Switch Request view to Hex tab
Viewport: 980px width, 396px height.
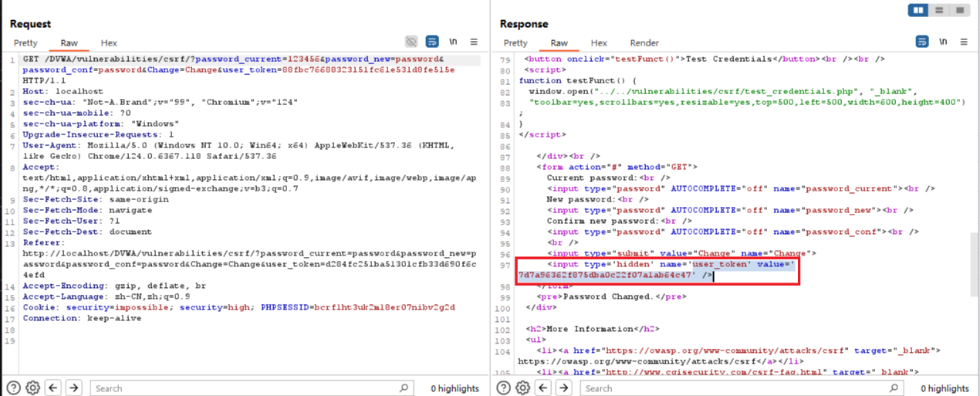(x=109, y=43)
